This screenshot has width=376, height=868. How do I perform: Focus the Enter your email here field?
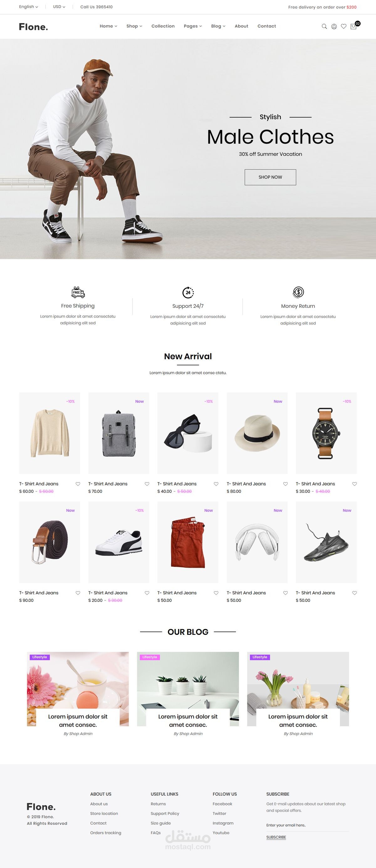(x=307, y=825)
